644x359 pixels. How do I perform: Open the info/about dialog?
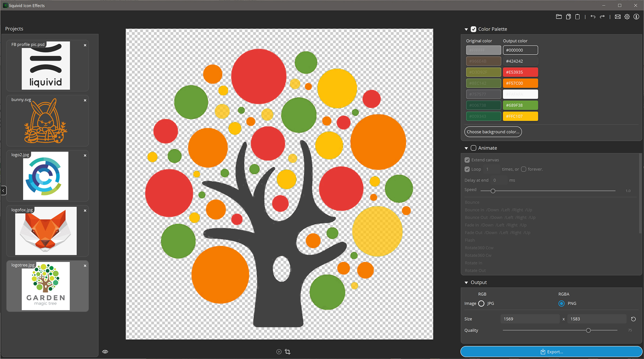[636, 16]
